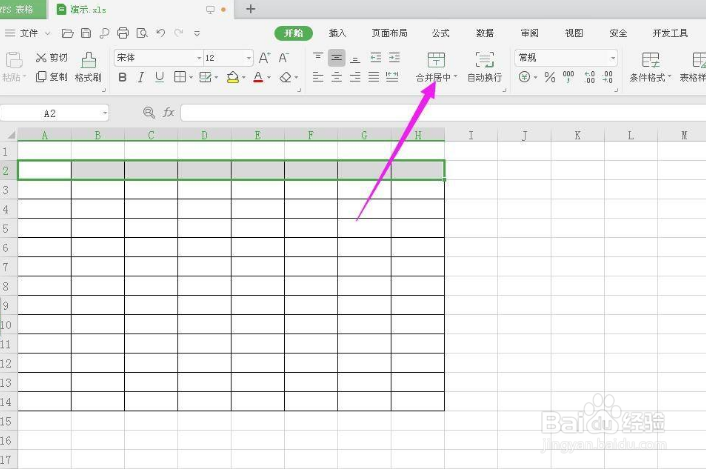Image resolution: width=706 pixels, height=469 pixels.
Task: Expand font color dropdown arrow
Action: click(x=269, y=77)
